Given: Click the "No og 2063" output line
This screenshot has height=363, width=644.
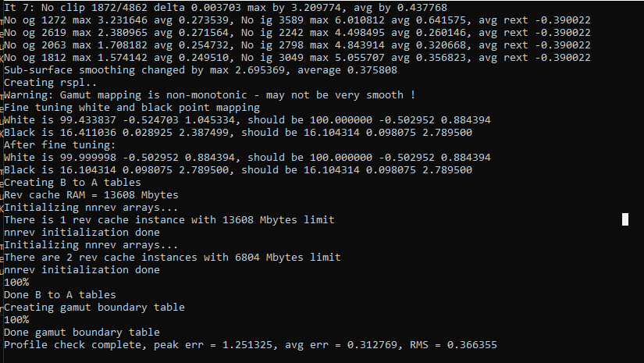Looking at the screenshot, I should click(297, 45).
